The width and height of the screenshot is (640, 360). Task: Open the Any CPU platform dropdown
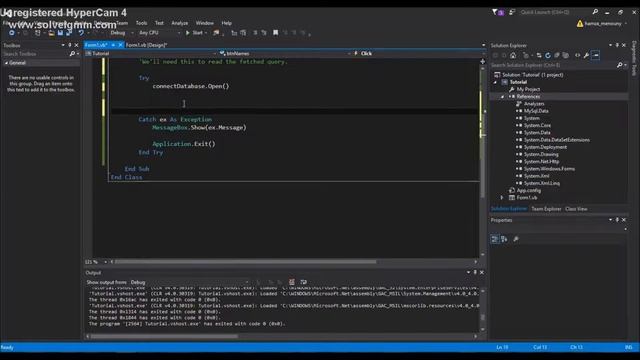tap(159, 33)
